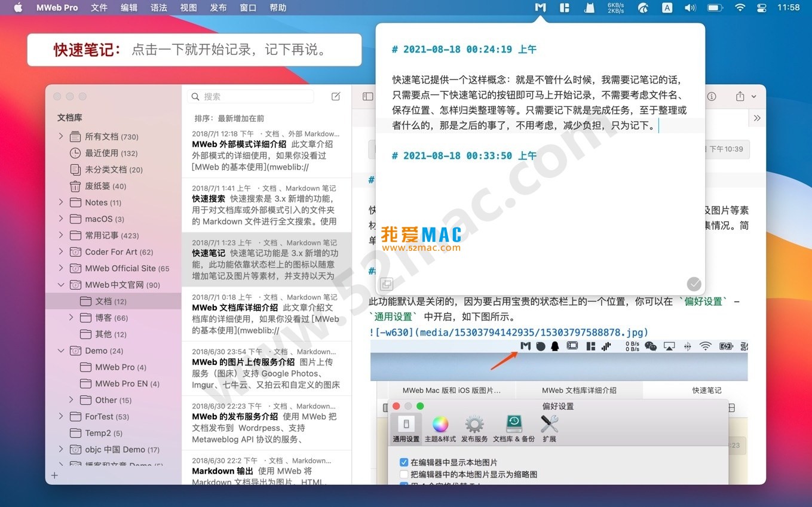Expand the 所有文档 tree node
The image size is (812, 507).
(61, 136)
